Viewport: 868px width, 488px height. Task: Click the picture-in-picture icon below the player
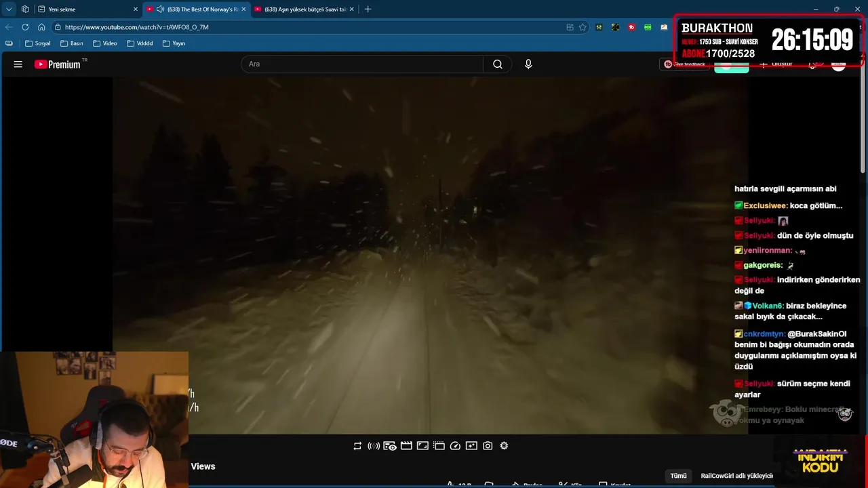[x=422, y=446]
